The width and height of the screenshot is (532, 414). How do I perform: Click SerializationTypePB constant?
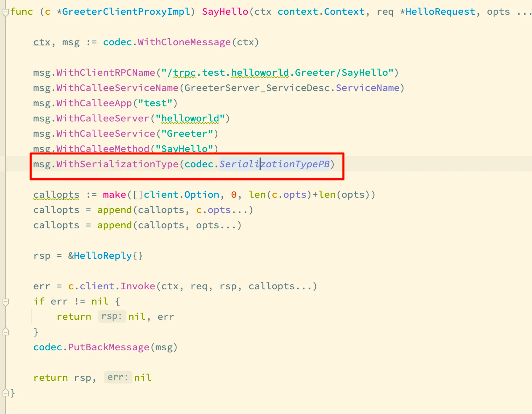click(x=274, y=164)
